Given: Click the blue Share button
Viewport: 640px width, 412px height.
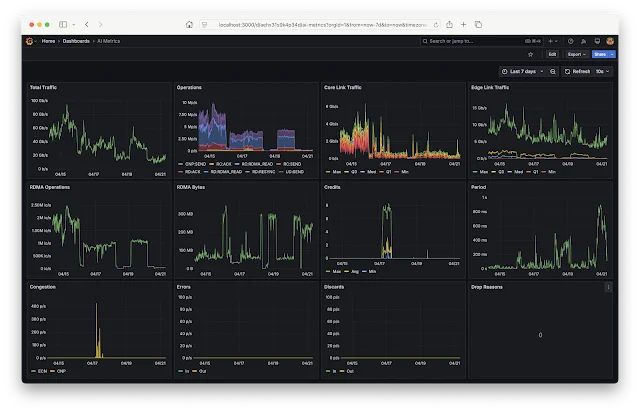Looking at the screenshot, I should tap(600, 54).
